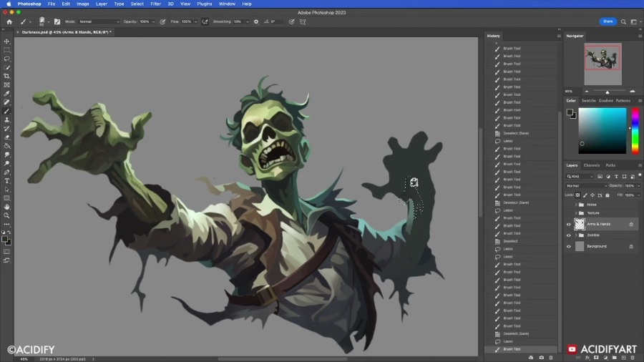
Task: Hide the Zombie group
Action: coord(569,235)
